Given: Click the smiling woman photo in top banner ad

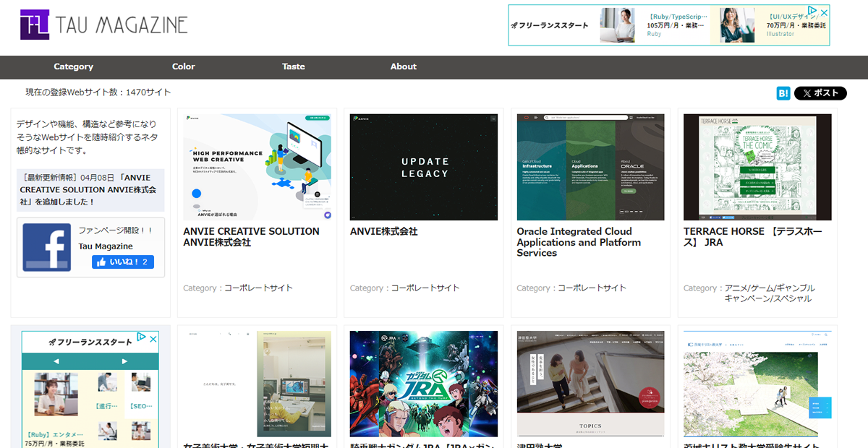Looking at the screenshot, I should [x=738, y=25].
